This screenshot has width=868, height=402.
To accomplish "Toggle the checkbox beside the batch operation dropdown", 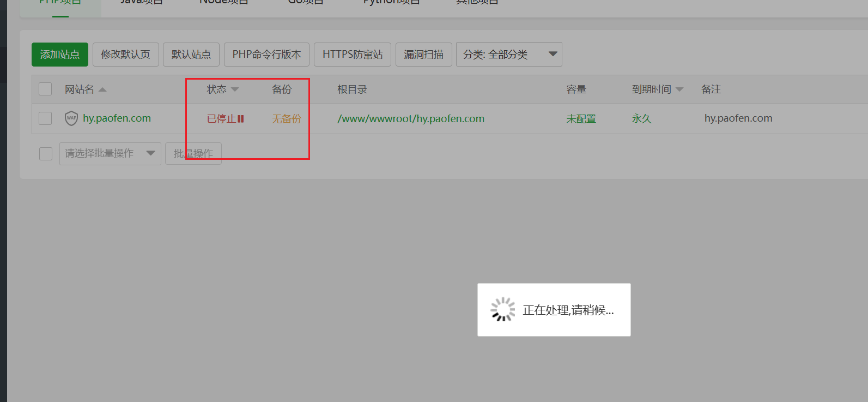I will point(46,154).
